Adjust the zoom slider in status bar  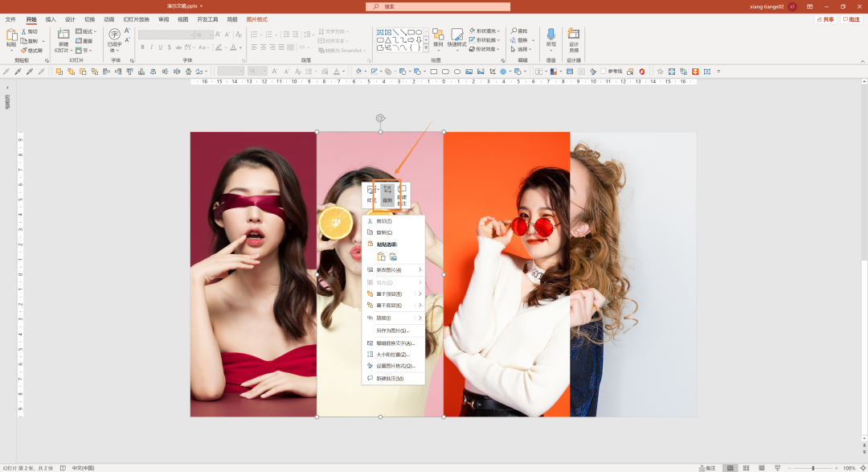click(813, 467)
